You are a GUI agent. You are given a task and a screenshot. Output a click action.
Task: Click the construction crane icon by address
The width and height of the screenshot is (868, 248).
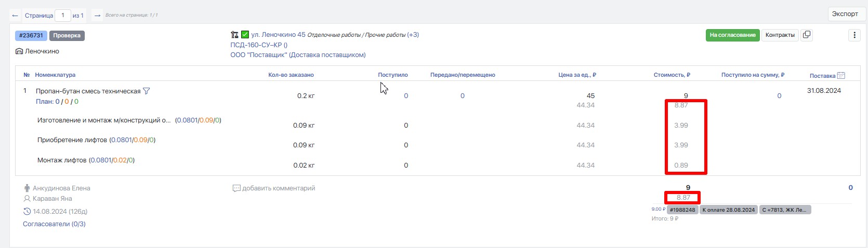(x=234, y=35)
